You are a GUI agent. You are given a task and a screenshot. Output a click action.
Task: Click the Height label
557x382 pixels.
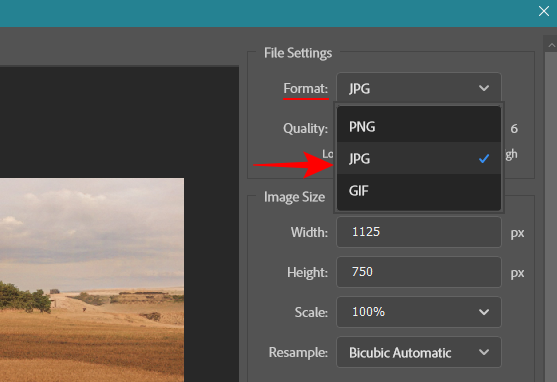[308, 273]
